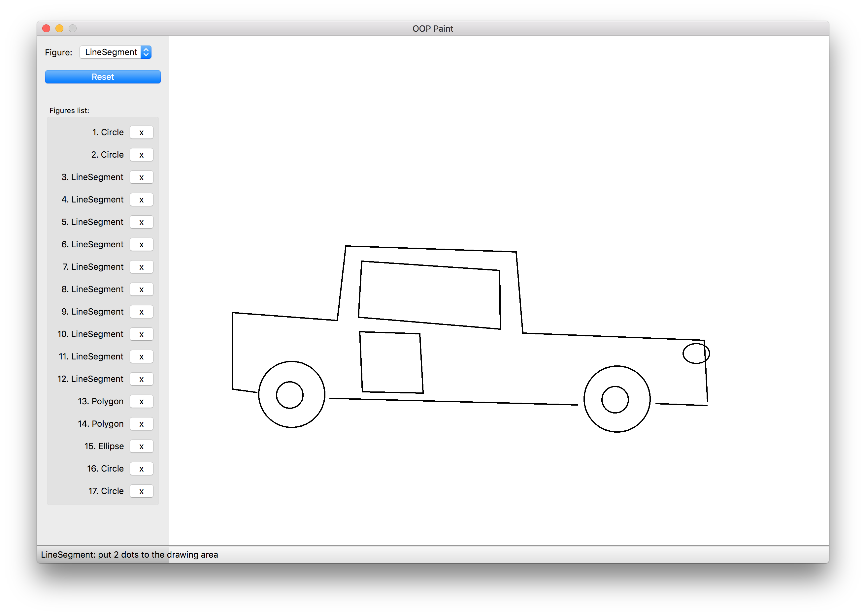
Task: Delete 13. Polygon with x button
Action: (141, 401)
